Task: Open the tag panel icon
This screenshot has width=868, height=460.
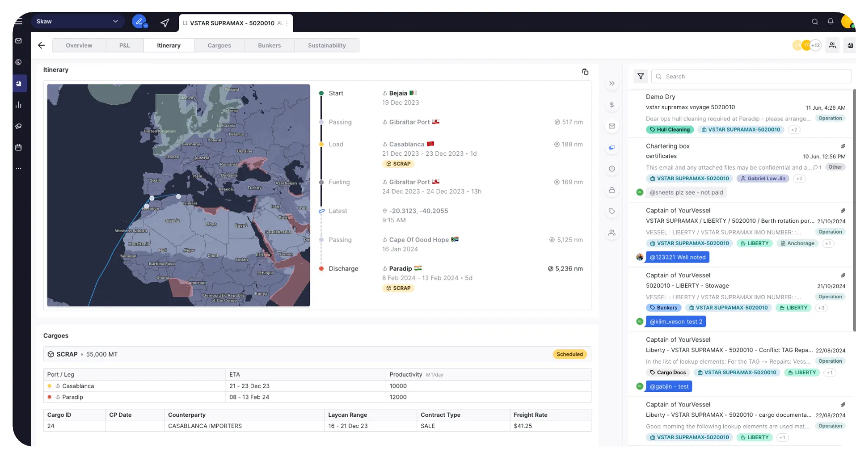Action: 612,211
